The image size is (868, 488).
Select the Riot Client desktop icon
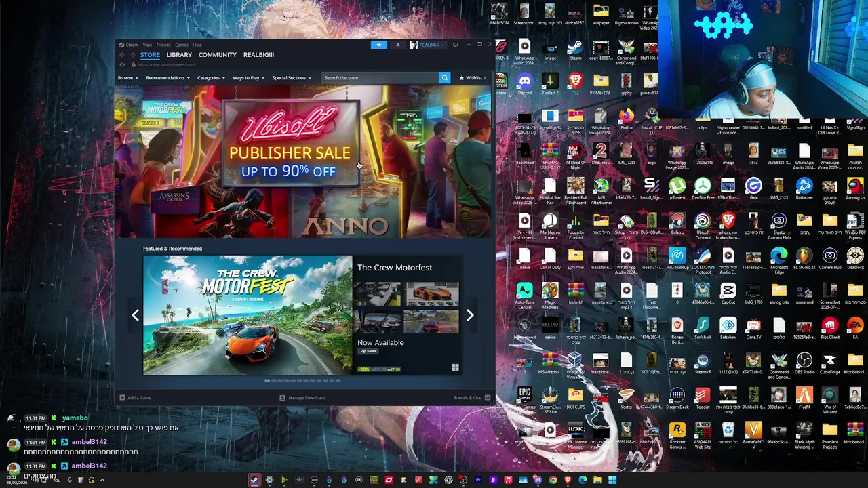click(x=829, y=329)
